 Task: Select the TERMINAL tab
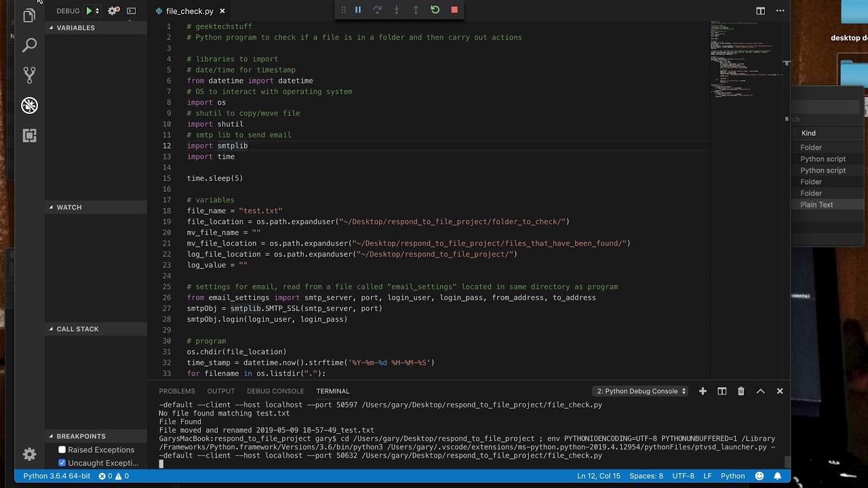pos(333,391)
